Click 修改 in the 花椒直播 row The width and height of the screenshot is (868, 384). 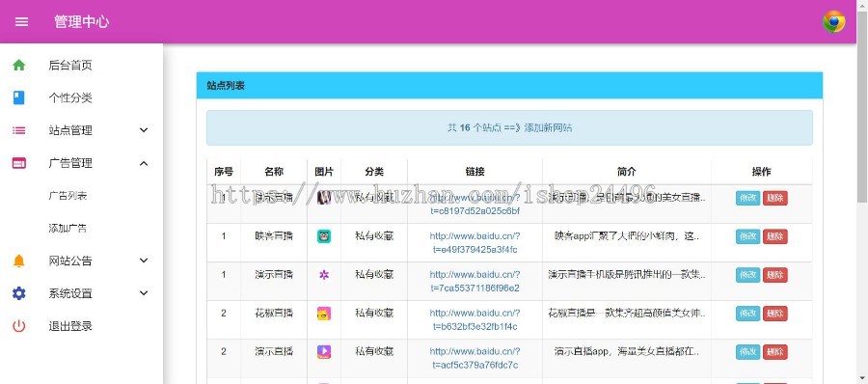pos(747,314)
